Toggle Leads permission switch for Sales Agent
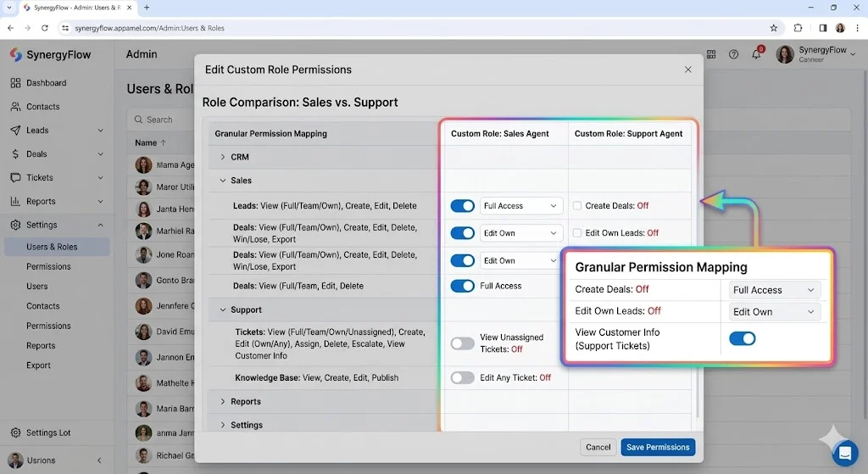 point(462,206)
